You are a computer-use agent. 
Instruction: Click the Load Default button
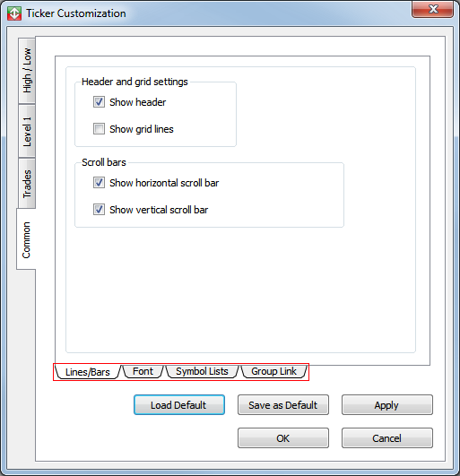pos(179,405)
